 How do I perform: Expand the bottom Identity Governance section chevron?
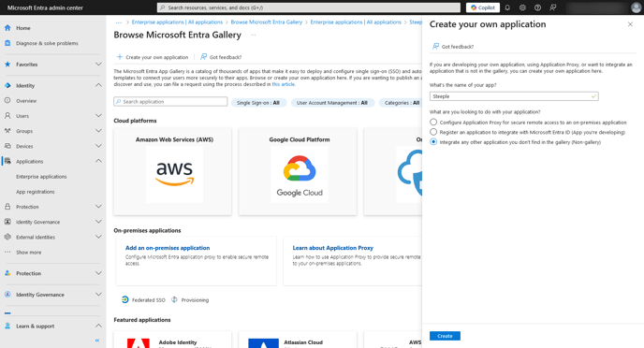98,295
